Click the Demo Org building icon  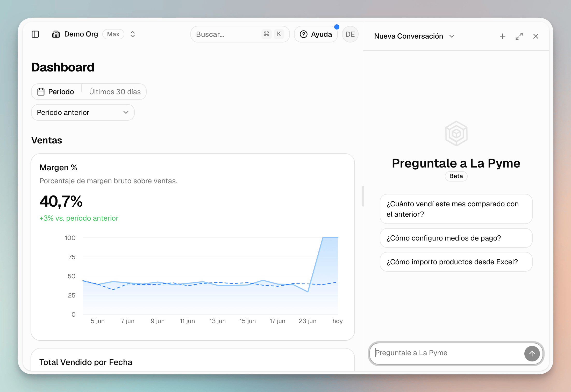coord(56,34)
